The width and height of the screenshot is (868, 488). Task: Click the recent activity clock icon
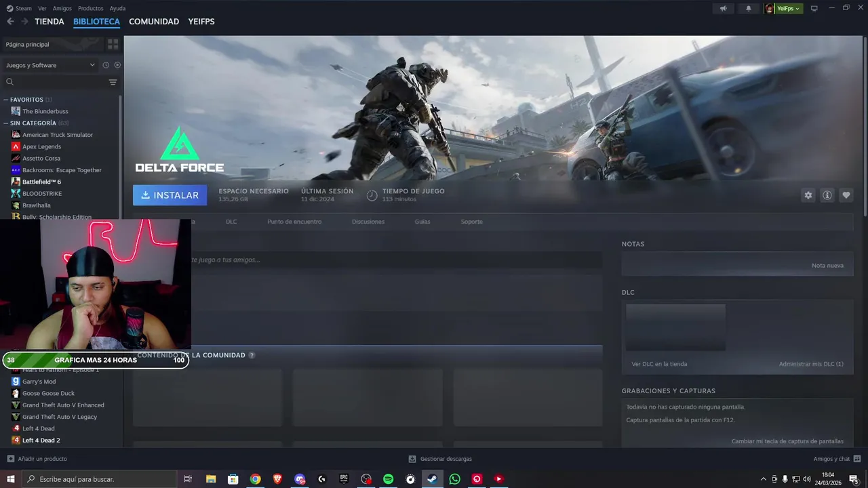click(x=106, y=65)
